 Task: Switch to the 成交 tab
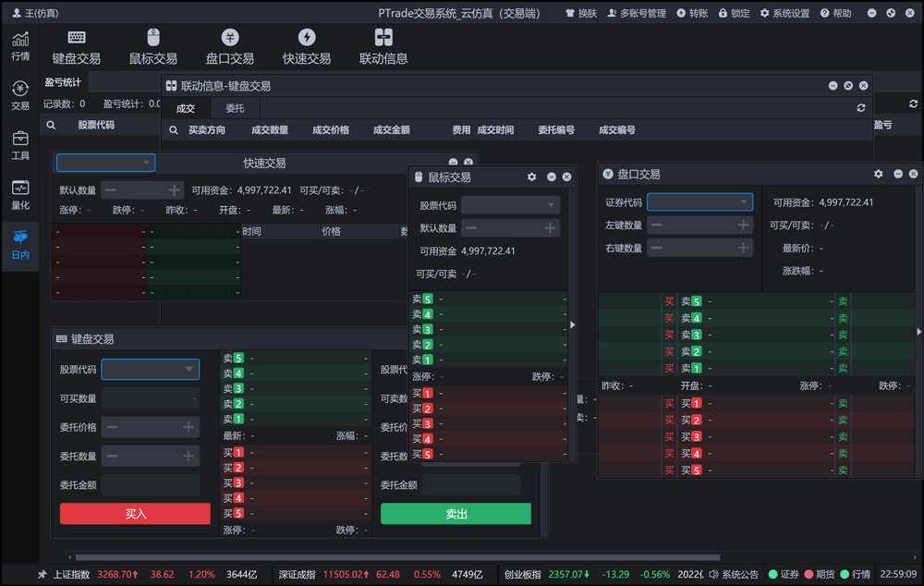click(186, 108)
